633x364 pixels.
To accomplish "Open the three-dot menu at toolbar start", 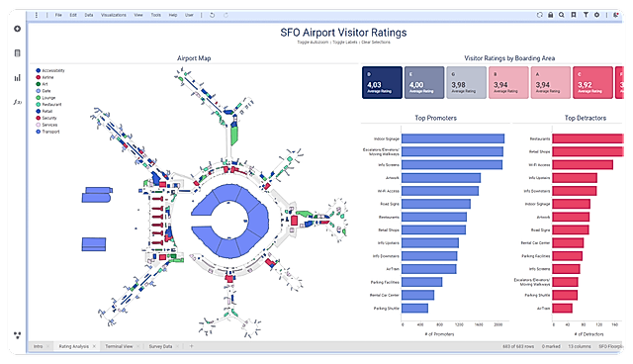I will 37,15.
